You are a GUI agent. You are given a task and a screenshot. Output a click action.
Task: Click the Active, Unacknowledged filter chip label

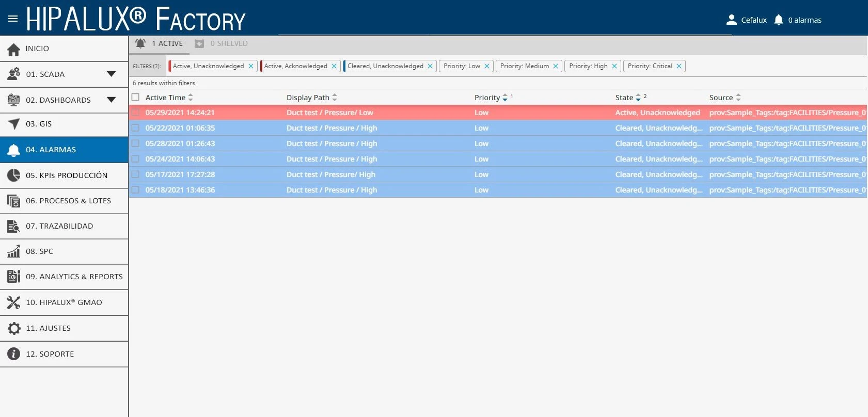point(208,66)
